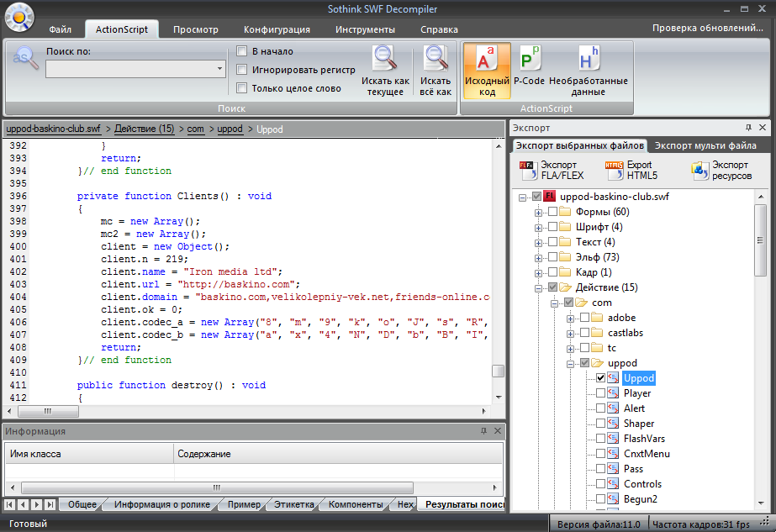Toggle 'Игнорировать регистр' checkbox
Image resolution: width=776 pixels, height=532 pixels.
[242, 70]
